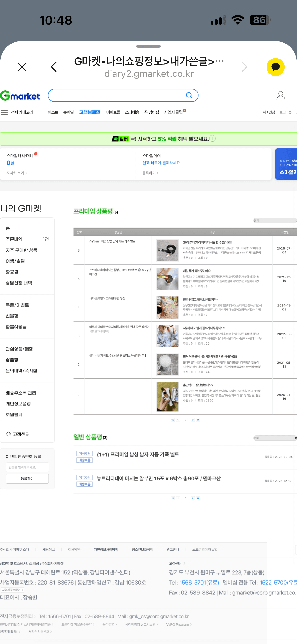Open the 이마트몰 menu
This screenshot has height=644, width=297.
click(113, 112)
